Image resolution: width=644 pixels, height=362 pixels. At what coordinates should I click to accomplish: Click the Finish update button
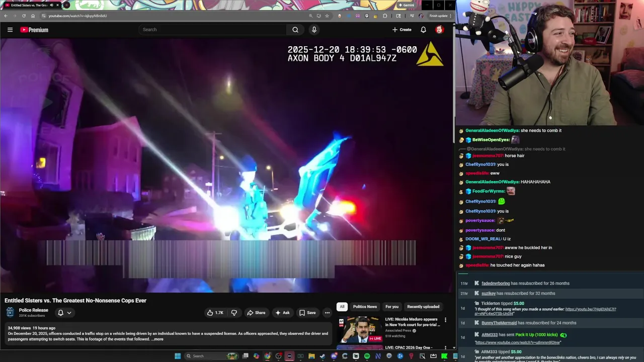point(438,16)
